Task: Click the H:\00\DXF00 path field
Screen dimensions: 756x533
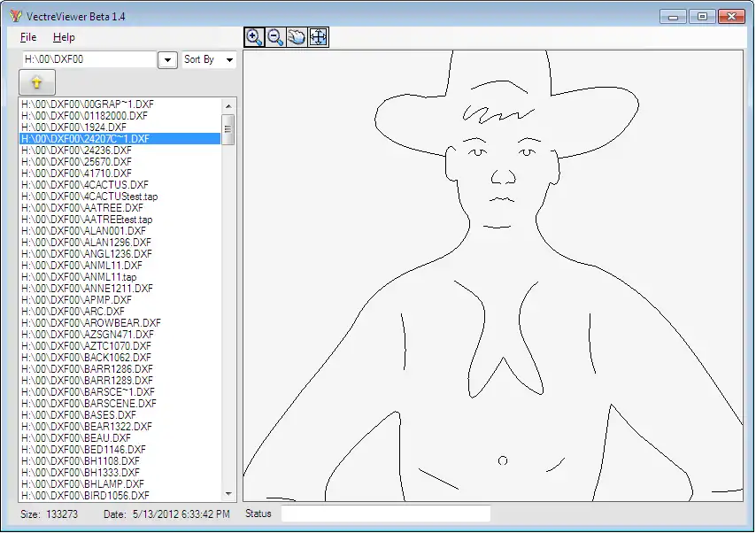Action: point(89,59)
